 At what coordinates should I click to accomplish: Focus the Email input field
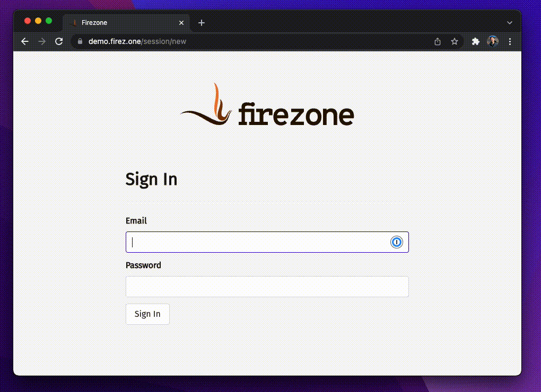267,242
